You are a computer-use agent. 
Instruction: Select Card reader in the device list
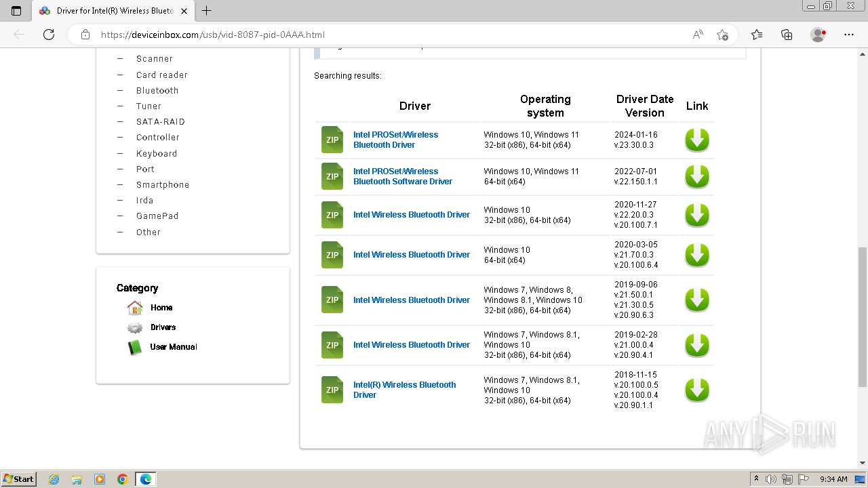(162, 75)
